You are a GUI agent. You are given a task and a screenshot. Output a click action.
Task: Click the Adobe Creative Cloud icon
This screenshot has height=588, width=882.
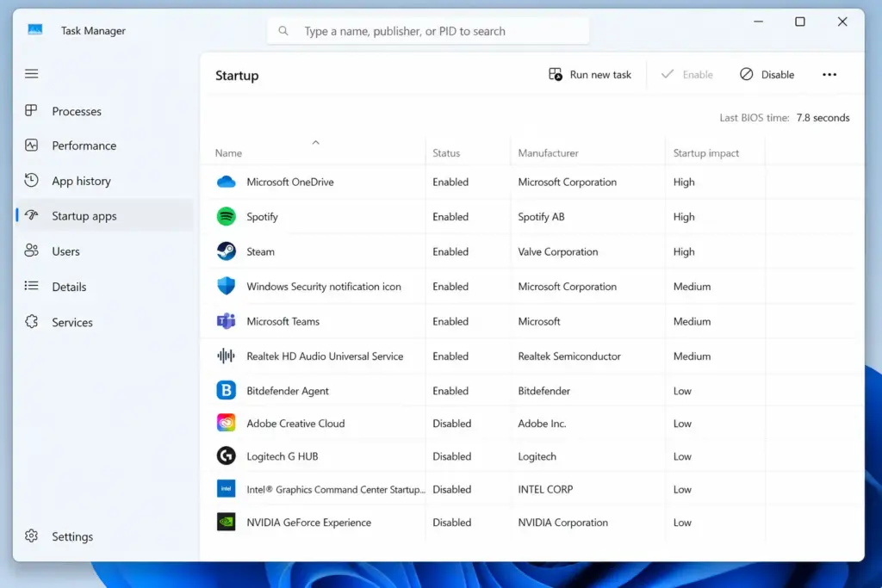coord(227,423)
